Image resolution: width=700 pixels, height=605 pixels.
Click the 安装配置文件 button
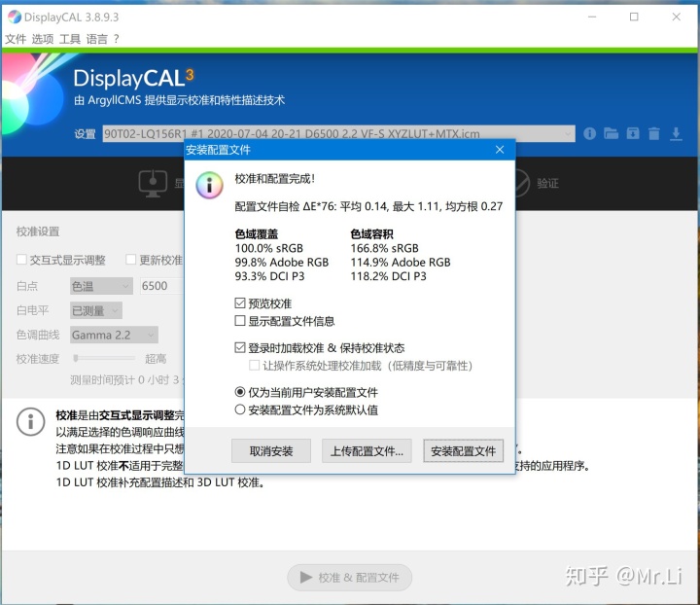[463, 451]
